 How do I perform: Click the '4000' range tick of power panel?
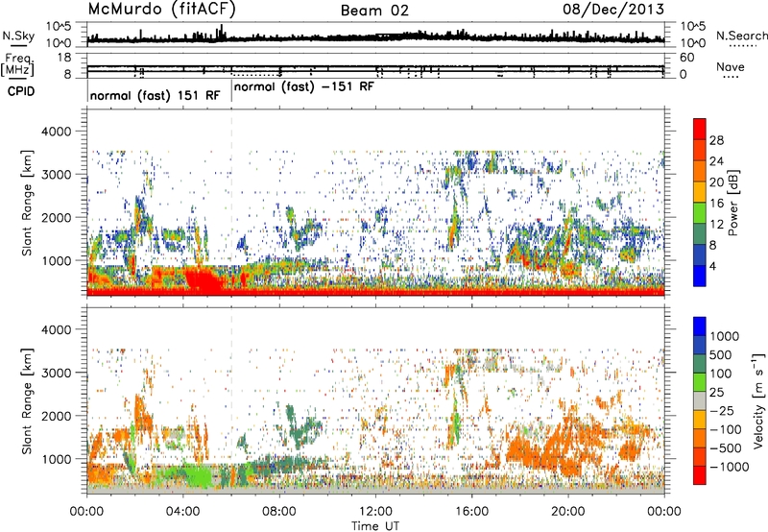56,132
